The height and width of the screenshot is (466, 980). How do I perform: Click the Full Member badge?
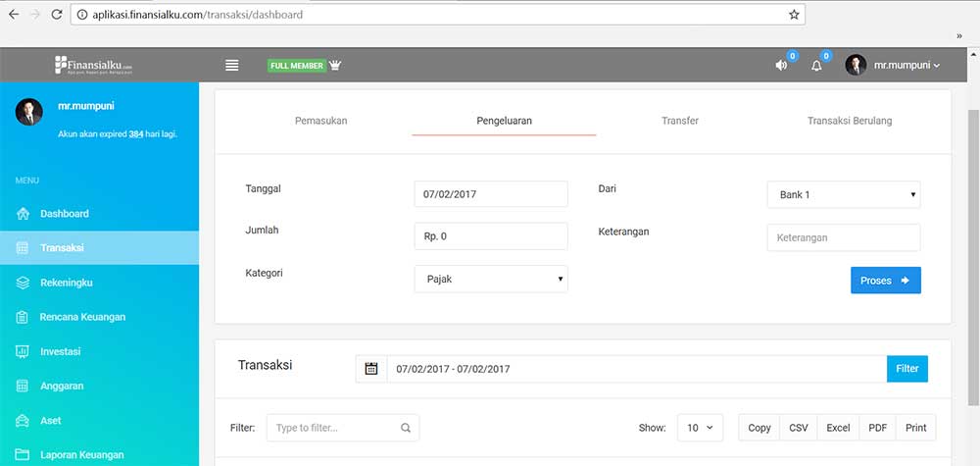(x=297, y=66)
